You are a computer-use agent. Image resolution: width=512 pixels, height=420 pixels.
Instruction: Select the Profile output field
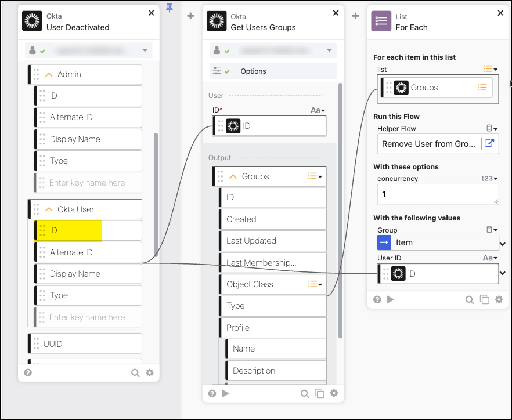tap(272, 328)
